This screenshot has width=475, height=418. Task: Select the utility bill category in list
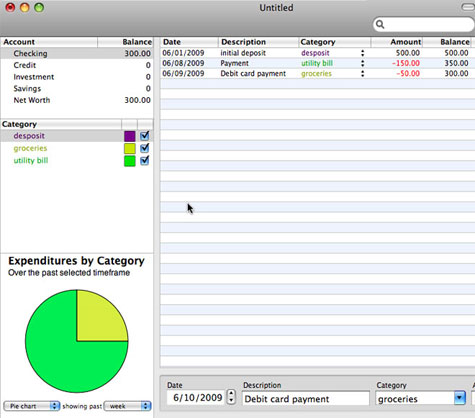(77, 160)
